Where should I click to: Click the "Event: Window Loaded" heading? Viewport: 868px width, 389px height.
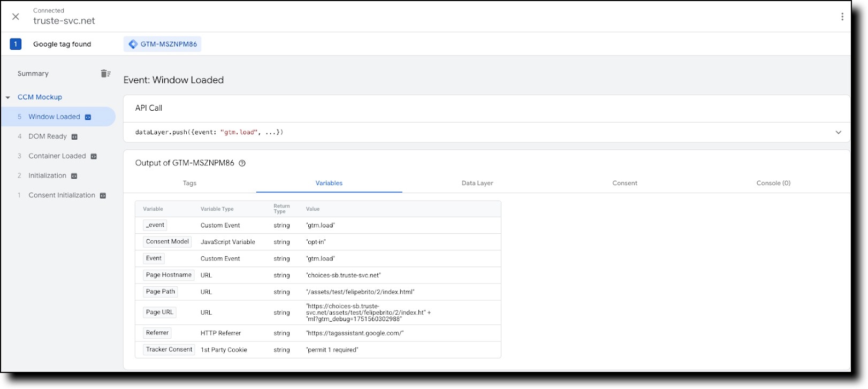[x=174, y=80]
